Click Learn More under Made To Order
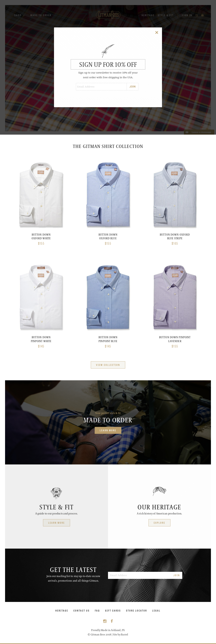Screen dimensions: 216x644 click(x=108, y=430)
